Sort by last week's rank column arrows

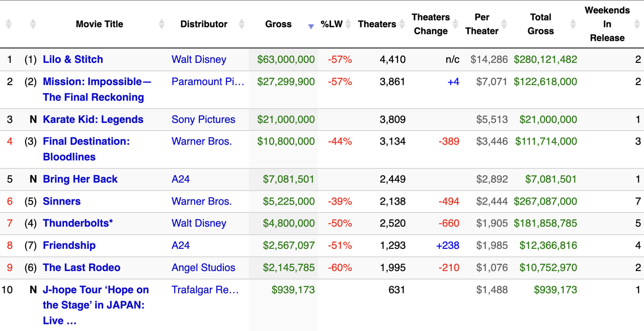coord(33,24)
